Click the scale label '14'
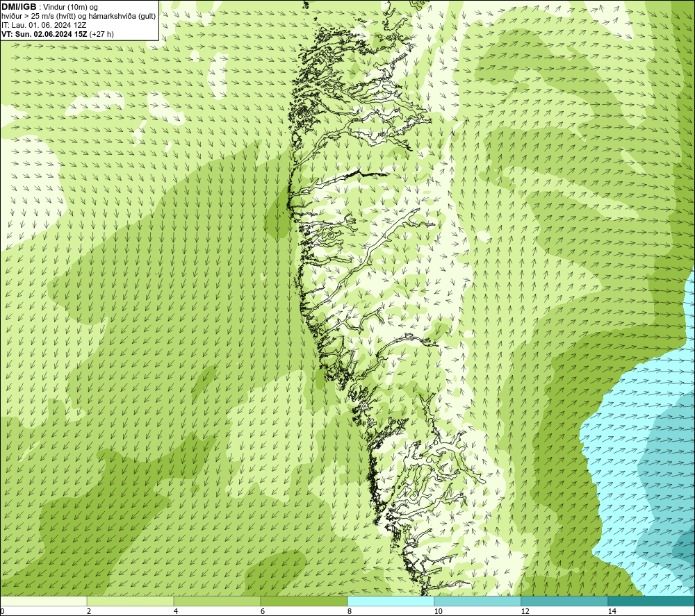 point(612,611)
